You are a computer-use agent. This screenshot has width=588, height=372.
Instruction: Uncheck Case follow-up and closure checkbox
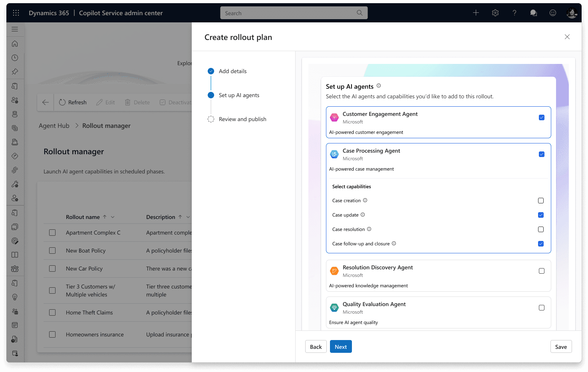point(541,244)
